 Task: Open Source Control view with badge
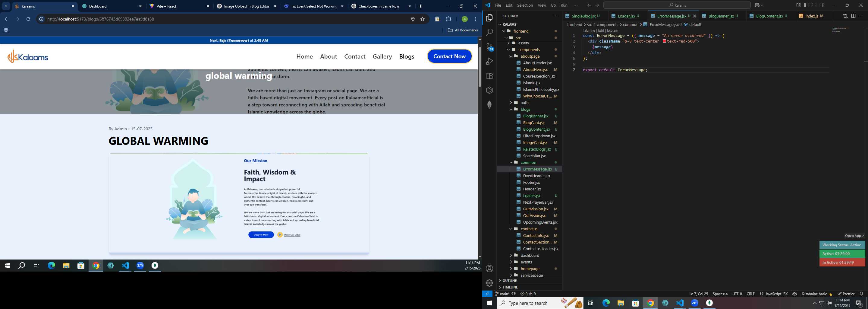(x=489, y=47)
